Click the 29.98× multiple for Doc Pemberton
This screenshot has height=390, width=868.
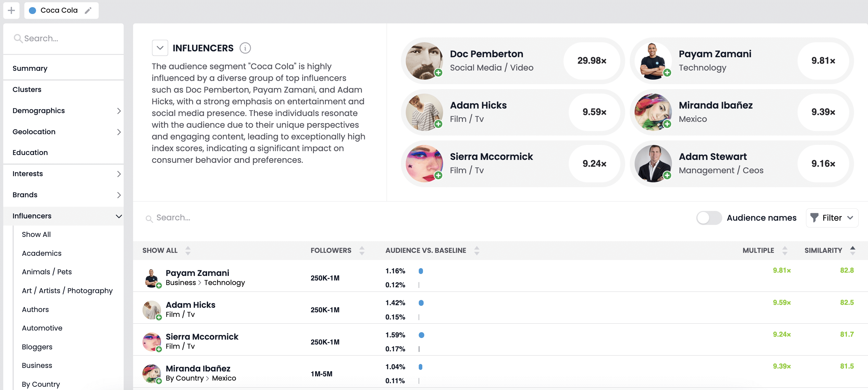[592, 61]
